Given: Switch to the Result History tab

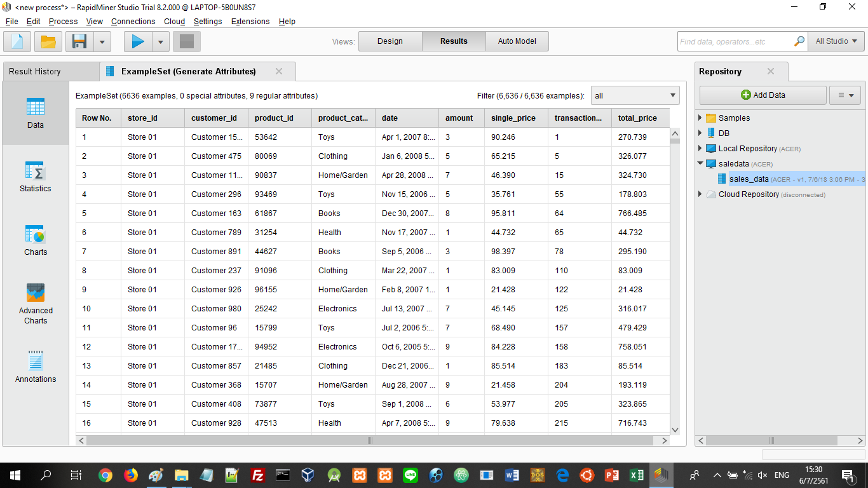Looking at the screenshot, I should click(35, 71).
